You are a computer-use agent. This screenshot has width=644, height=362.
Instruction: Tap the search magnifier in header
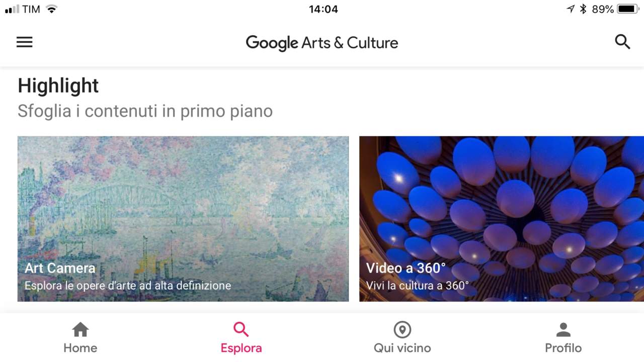(622, 42)
